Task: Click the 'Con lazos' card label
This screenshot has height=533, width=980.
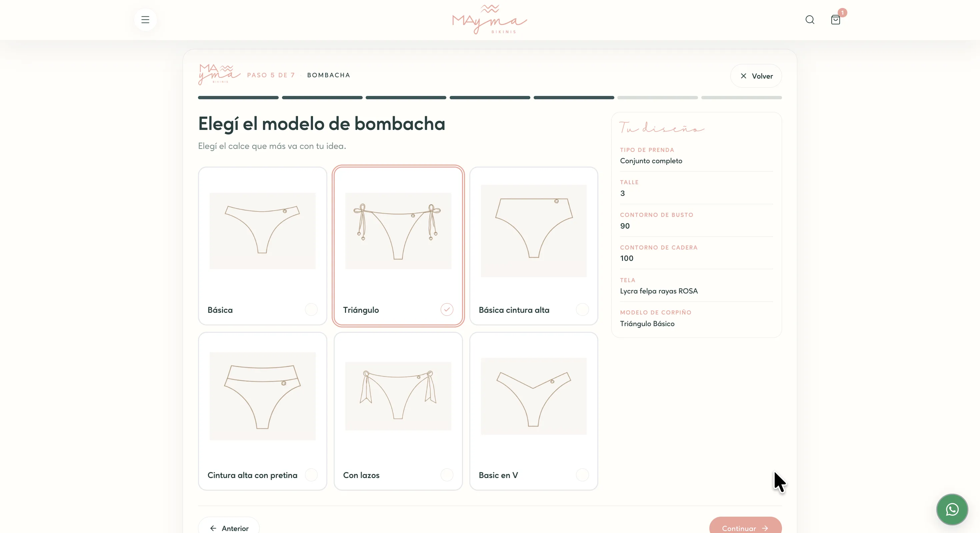Action: pos(361,475)
